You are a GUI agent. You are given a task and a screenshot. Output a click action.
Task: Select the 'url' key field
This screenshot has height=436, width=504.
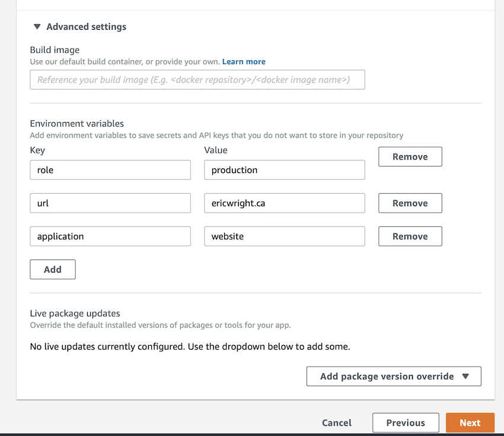(x=110, y=203)
